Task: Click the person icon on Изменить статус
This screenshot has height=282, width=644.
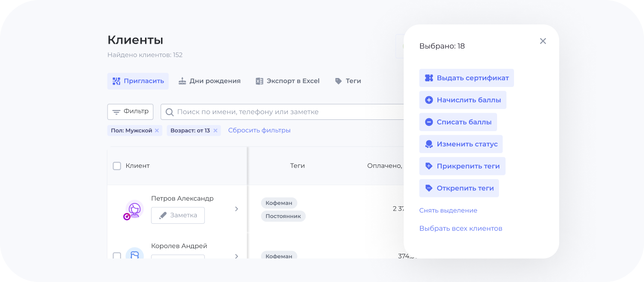Action: coord(429,144)
